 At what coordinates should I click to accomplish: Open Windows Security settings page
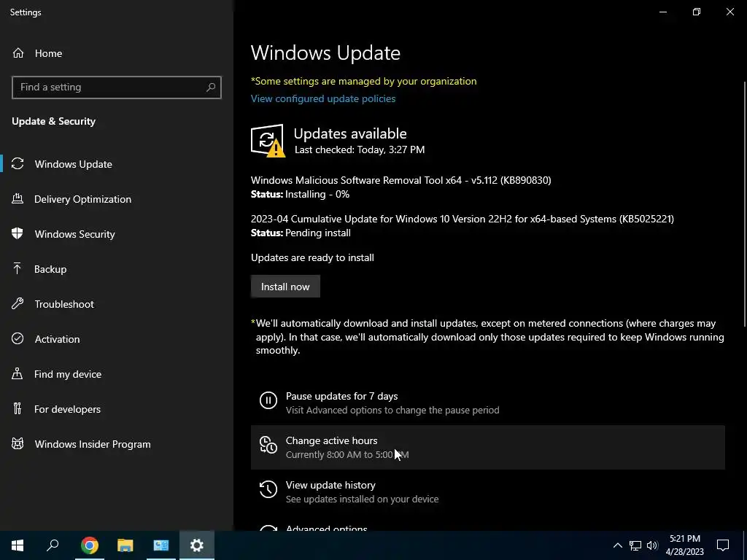coord(117,234)
